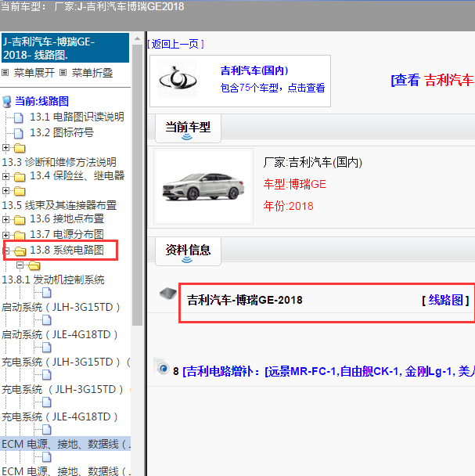Click page icon above 启动系统（JLH-3G15TD）

(47, 293)
